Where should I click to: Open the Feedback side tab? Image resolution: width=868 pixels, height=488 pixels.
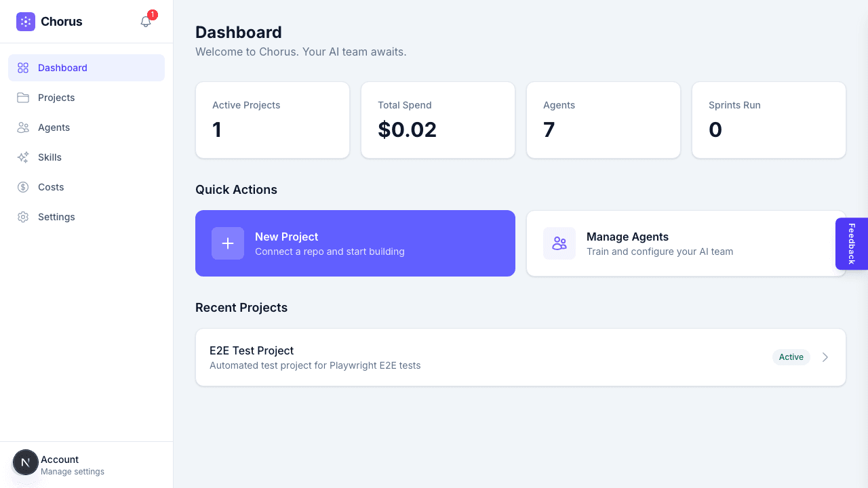click(x=852, y=243)
